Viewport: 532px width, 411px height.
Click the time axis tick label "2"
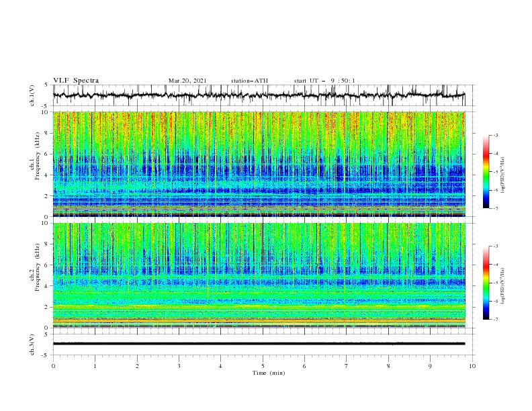point(137,366)
